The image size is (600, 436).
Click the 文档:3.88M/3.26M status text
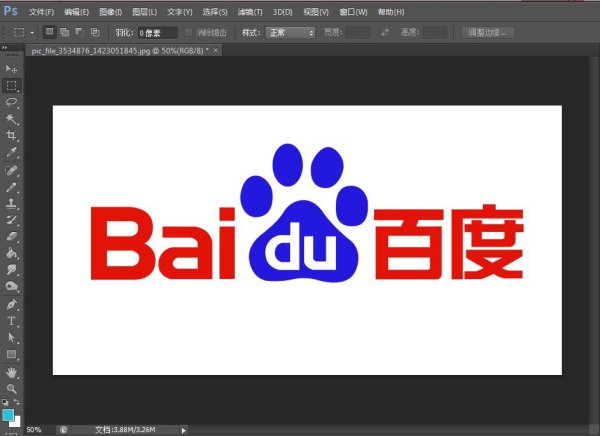[125, 430]
